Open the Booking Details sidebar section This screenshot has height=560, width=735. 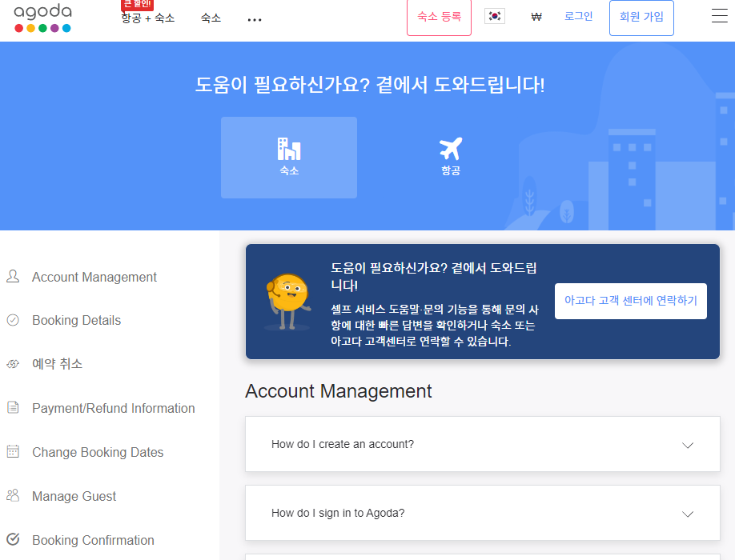pyautogui.click(x=76, y=320)
